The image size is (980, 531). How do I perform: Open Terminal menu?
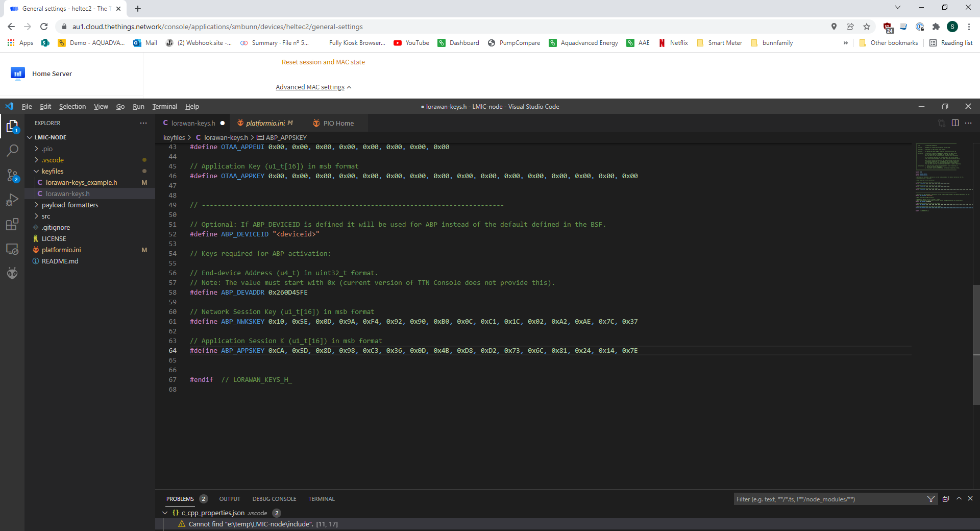pyautogui.click(x=164, y=106)
